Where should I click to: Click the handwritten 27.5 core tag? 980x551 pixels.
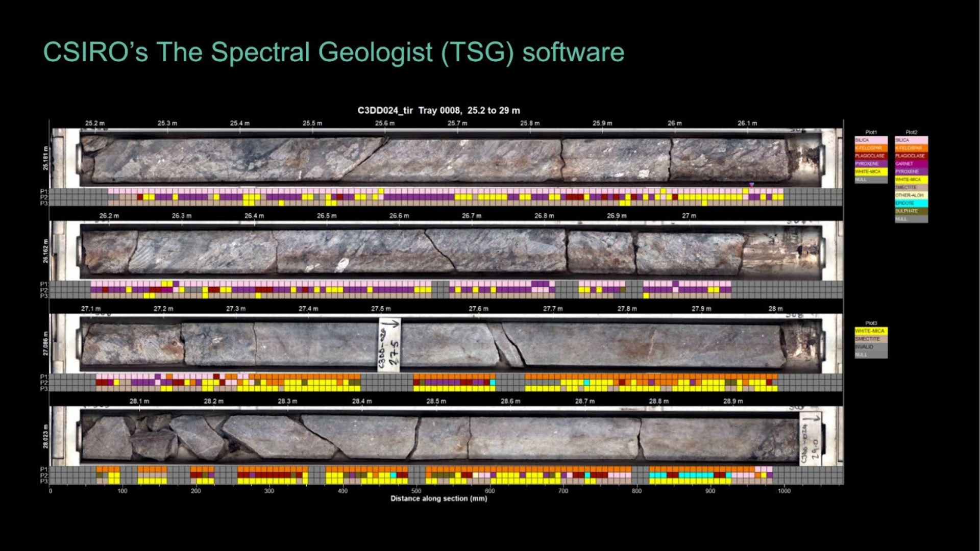[x=389, y=344]
